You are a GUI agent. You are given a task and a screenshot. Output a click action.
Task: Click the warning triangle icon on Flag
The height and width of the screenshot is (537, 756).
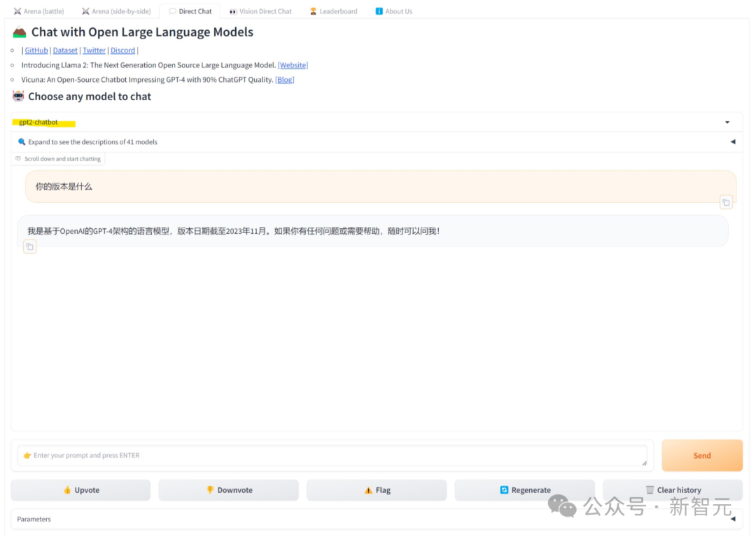368,490
